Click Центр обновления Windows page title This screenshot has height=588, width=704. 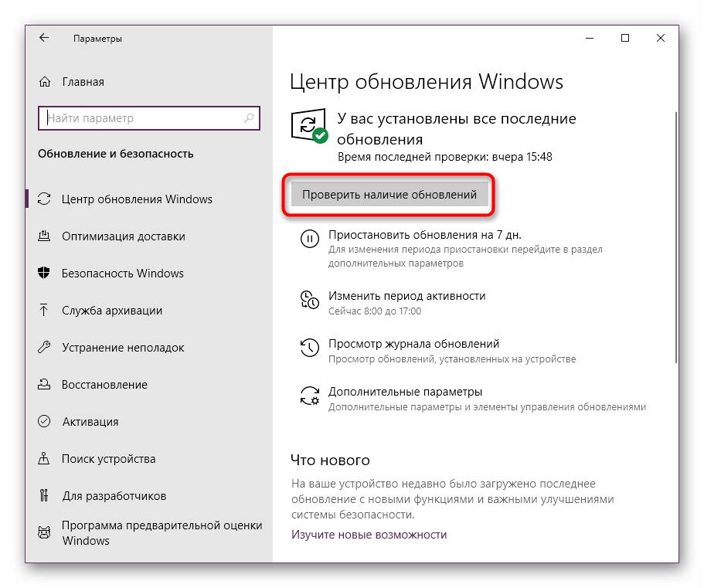tap(427, 82)
